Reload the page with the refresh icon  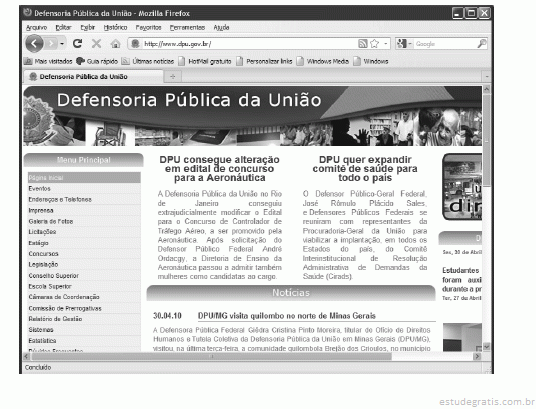pos(78,43)
